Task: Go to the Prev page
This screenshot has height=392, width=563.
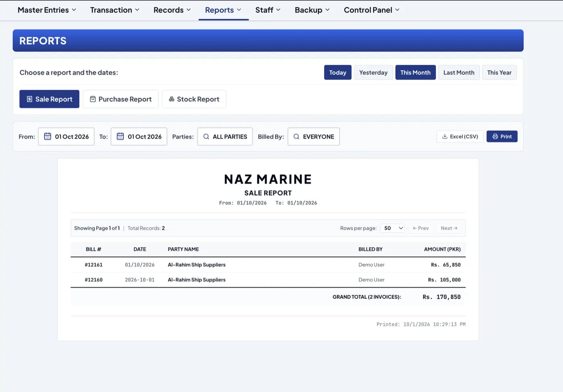Action: (x=421, y=228)
